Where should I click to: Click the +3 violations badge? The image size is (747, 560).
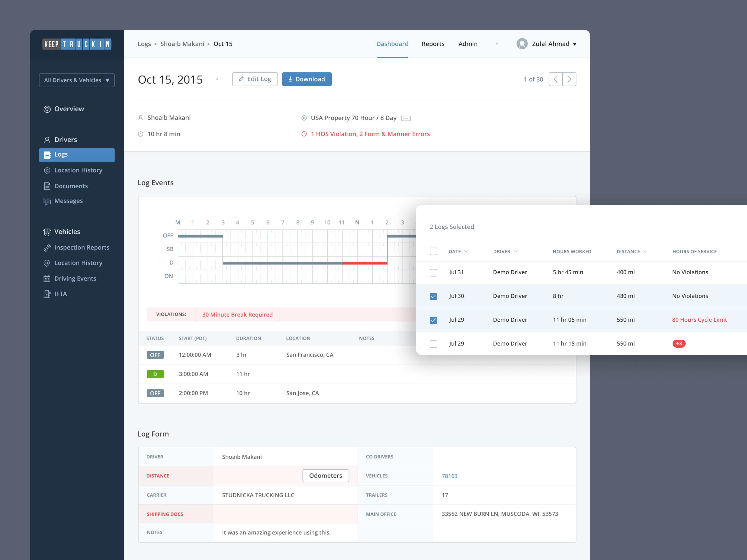point(679,343)
